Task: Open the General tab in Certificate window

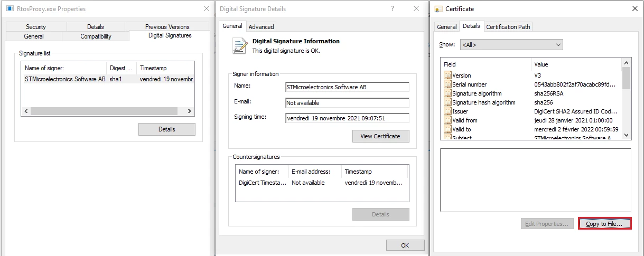Action: 447,27
